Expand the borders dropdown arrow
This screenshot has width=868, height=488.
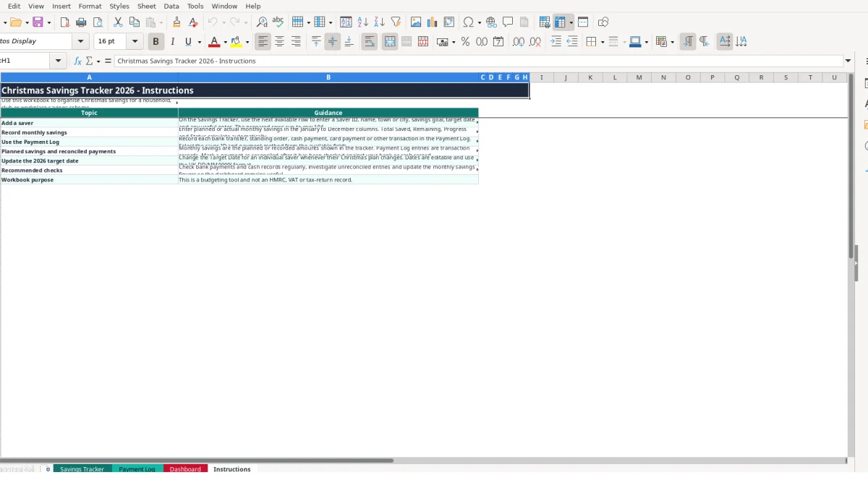click(602, 42)
